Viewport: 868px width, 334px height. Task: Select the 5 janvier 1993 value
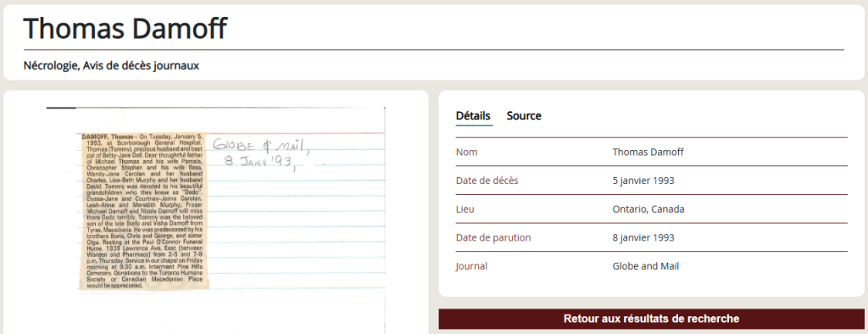(x=643, y=181)
